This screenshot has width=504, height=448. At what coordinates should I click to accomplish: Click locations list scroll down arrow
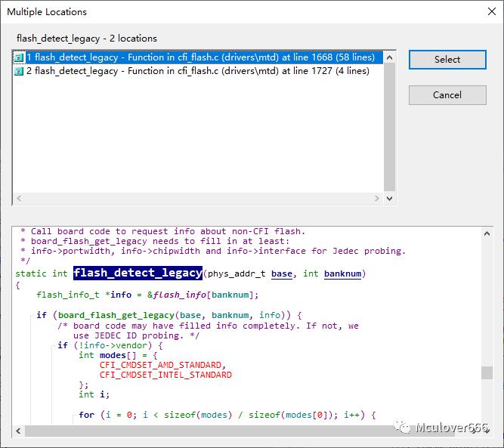pyautogui.click(x=390, y=198)
